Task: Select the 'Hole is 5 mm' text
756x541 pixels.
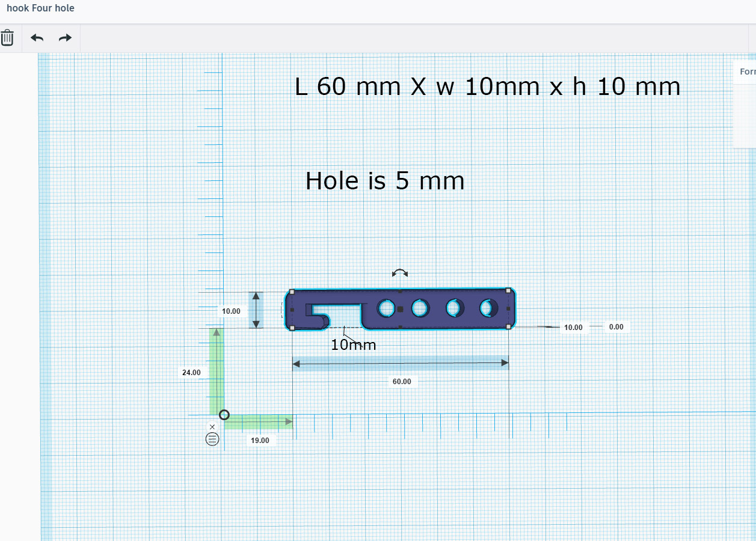Action: pos(385,181)
